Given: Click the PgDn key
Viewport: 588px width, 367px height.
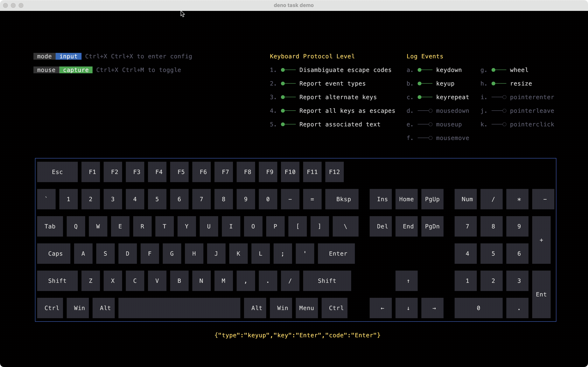Looking at the screenshot, I should [432, 226].
